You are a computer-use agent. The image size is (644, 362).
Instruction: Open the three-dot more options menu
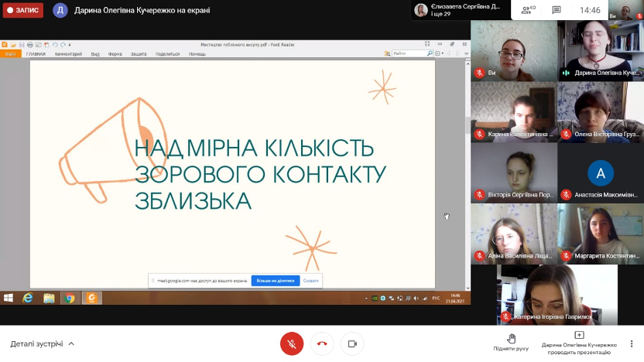pyautogui.click(x=632, y=343)
